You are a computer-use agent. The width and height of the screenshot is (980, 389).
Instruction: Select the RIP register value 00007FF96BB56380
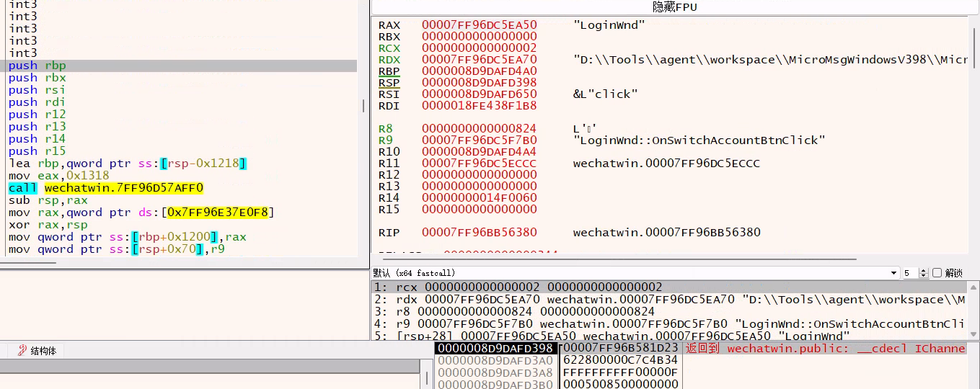(x=479, y=232)
